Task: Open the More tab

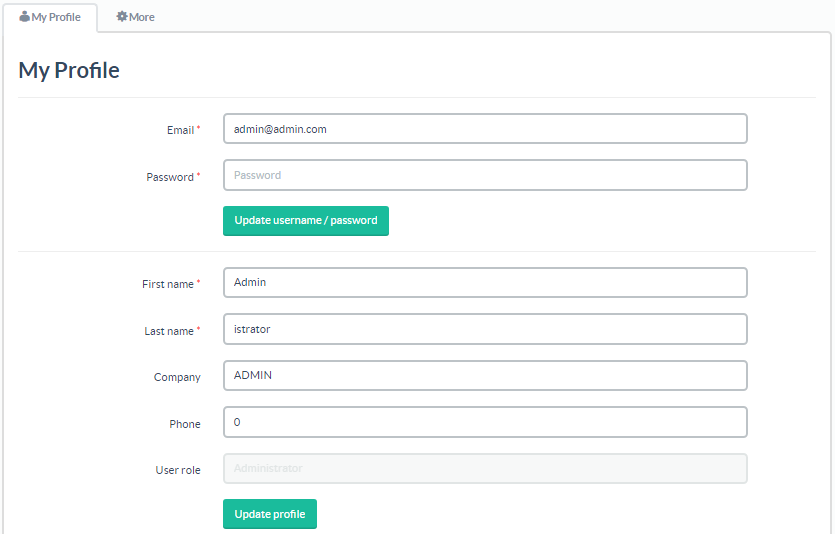Action: (135, 17)
